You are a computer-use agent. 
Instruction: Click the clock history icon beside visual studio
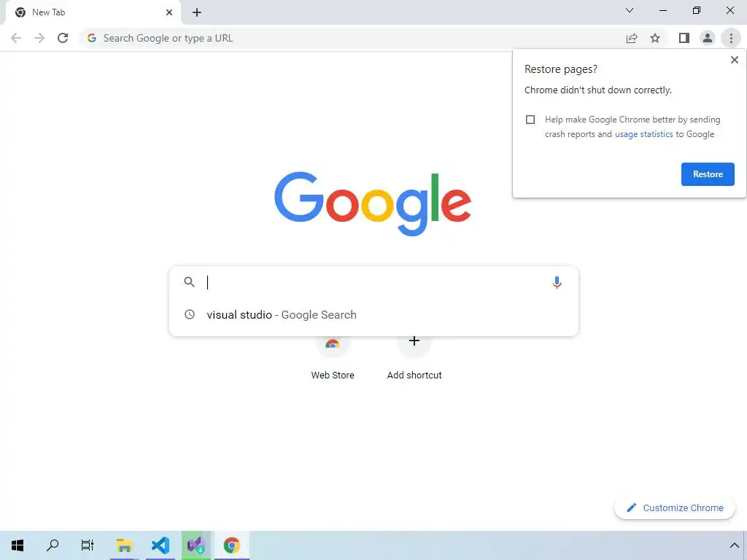[190, 314]
